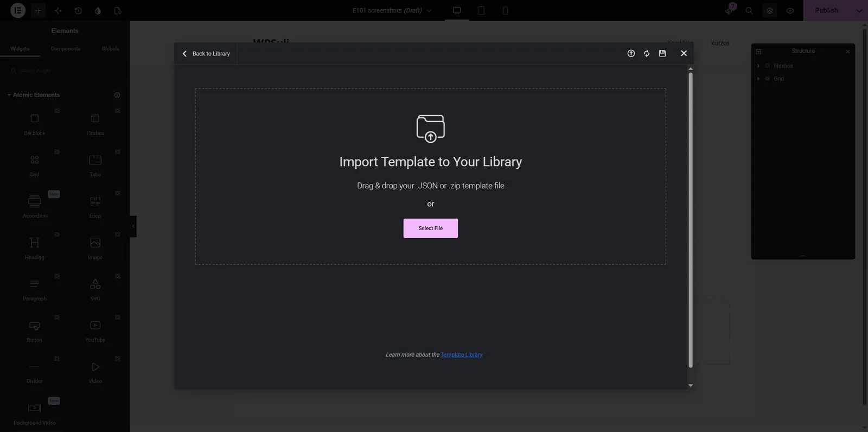868x432 pixels.
Task: Open the History clock icon
Action: [x=78, y=10]
